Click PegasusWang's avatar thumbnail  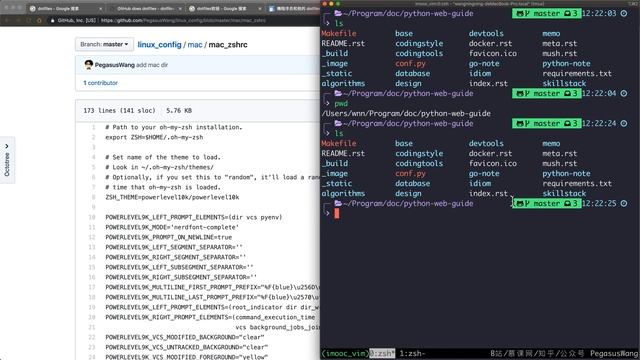pos(89,64)
